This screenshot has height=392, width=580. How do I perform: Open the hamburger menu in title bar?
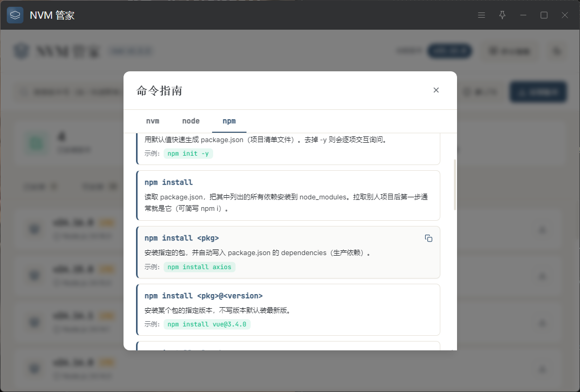tap(481, 15)
